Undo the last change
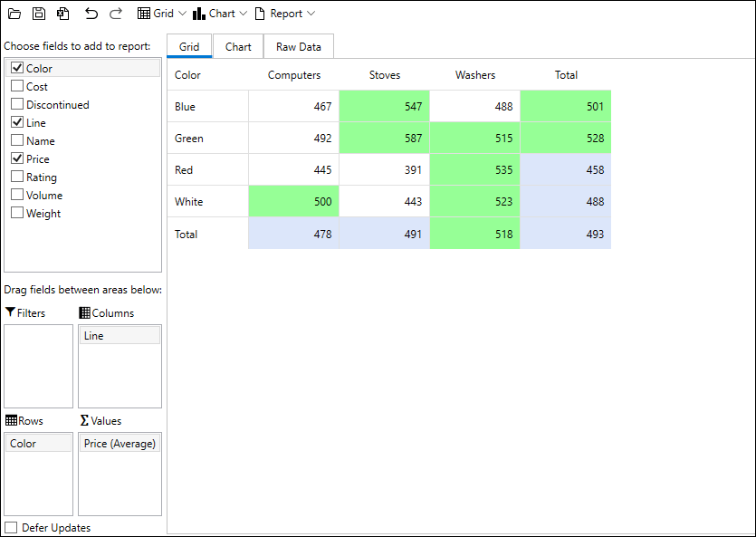Viewport: 756px width, 537px height. [x=91, y=13]
